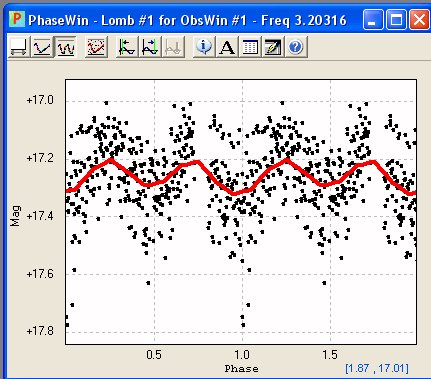Click the +17.4 y-axis tick label
431x379 pixels.
[40, 216]
